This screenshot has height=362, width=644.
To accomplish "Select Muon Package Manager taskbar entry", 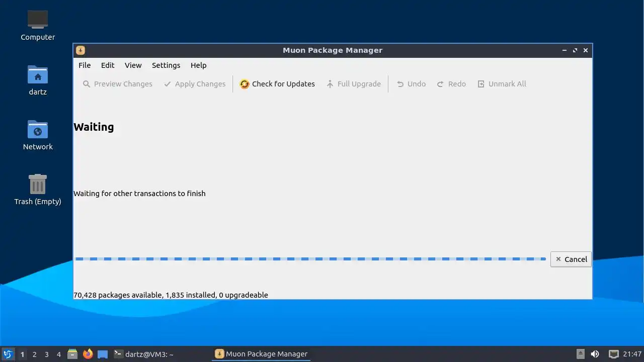I will pos(261,354).
